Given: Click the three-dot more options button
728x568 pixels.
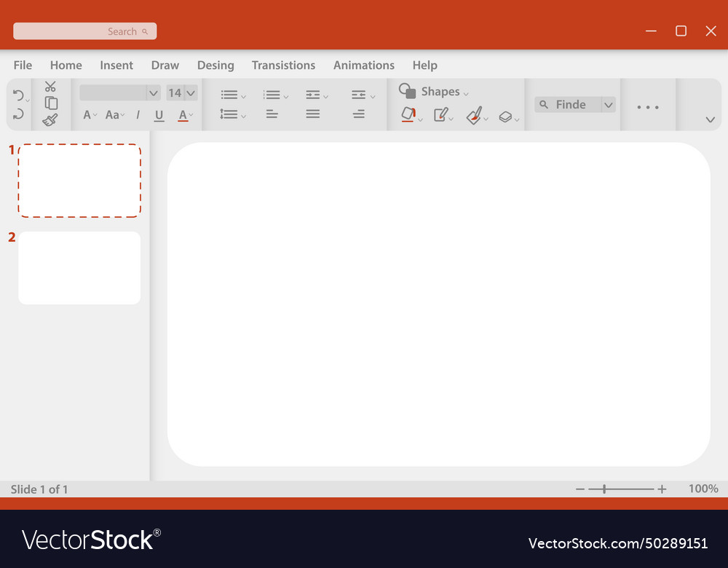Looking at the screenshot, I should coord(647,107).
